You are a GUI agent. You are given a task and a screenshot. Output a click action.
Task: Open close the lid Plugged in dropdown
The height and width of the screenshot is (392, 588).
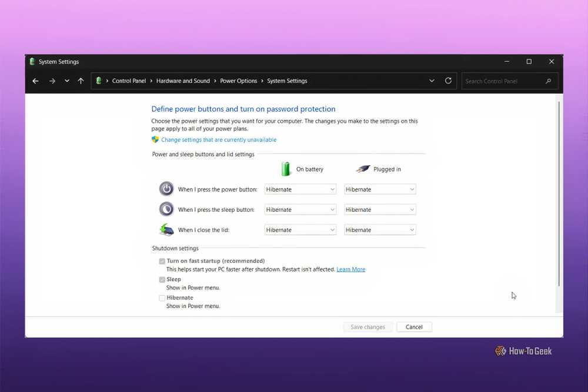tap(380, 230)
